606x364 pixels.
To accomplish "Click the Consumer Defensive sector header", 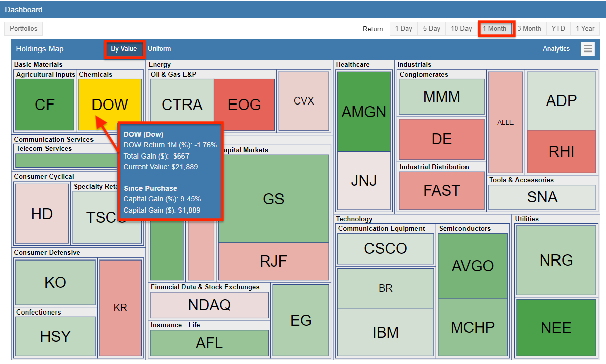I will pos(47,253).
